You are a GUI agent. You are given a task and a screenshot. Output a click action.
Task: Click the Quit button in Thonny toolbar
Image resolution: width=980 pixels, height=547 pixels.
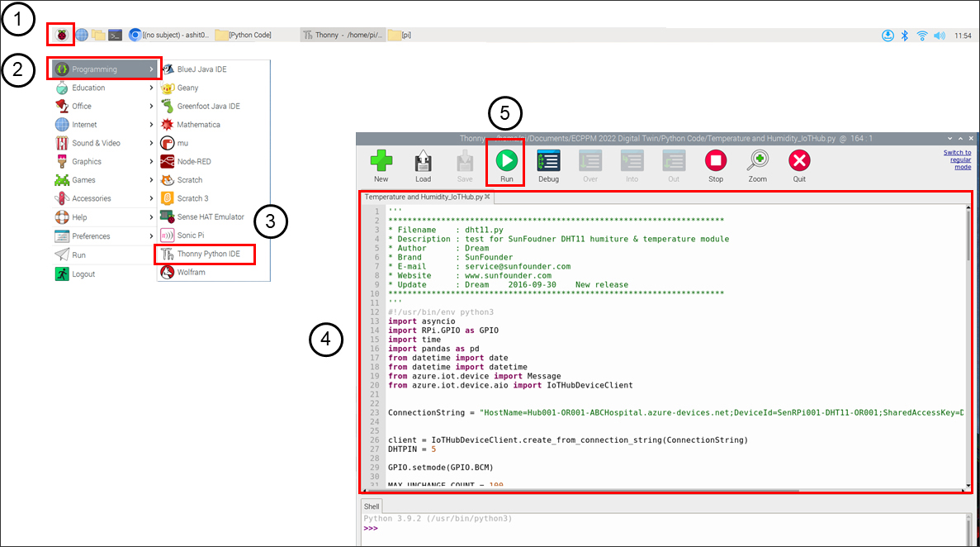pyautogui.click(x=799, y=166)
